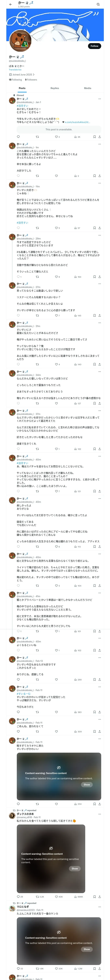110x980 pixels.
Task: Click the Translate bio link
Action: [x=15, y=70]
